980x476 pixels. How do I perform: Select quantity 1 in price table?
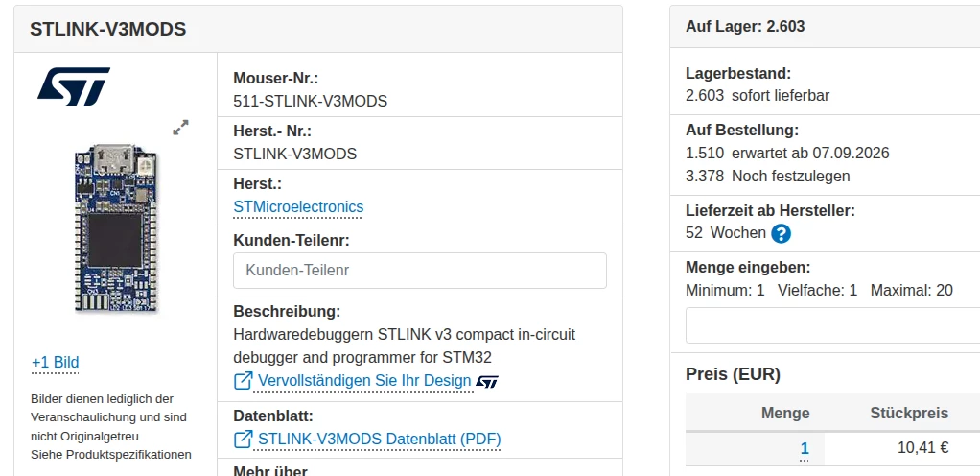[x=805, y=448]
